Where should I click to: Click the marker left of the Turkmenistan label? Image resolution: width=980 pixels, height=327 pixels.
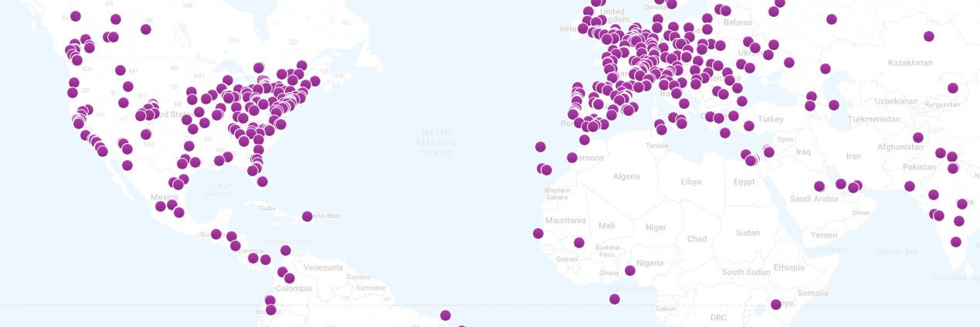(833, 105)
